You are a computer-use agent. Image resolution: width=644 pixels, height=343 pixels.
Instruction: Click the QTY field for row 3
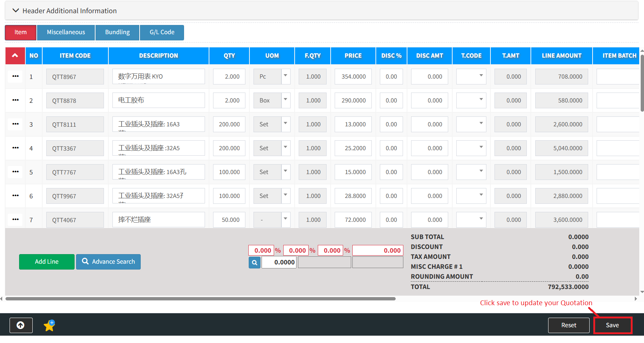tap(229, 124)
